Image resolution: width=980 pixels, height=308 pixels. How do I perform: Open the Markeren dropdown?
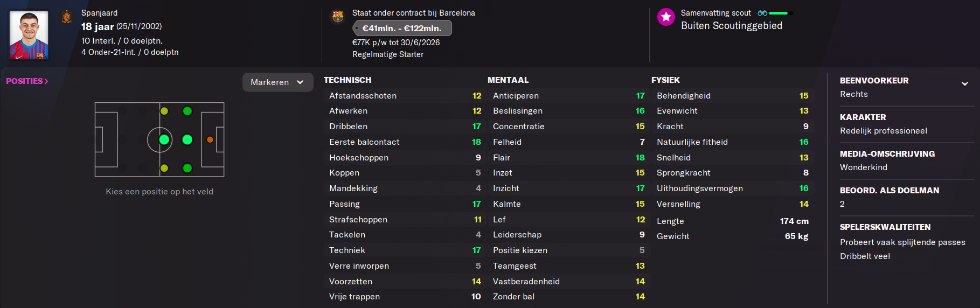click(278, 82)
